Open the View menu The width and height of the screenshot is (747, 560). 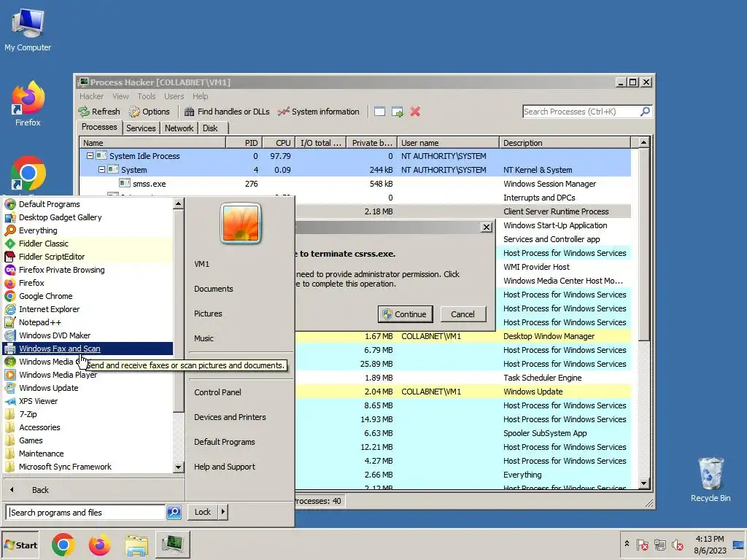click(120, 96)
